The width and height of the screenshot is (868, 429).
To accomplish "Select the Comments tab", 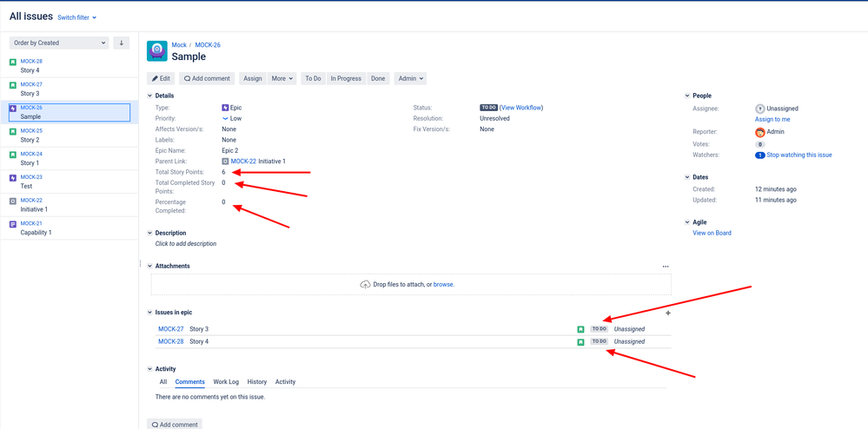I will (x=190, y=382).
